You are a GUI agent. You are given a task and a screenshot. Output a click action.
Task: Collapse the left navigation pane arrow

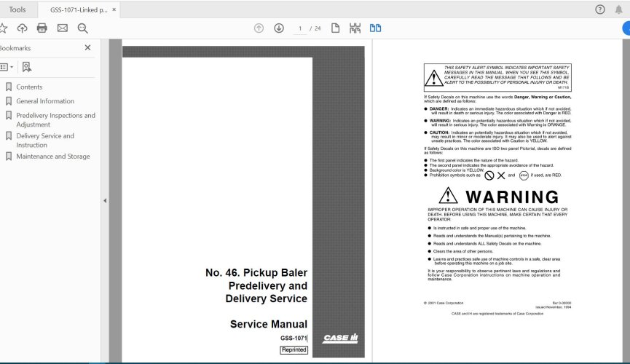tap(104, 200)
